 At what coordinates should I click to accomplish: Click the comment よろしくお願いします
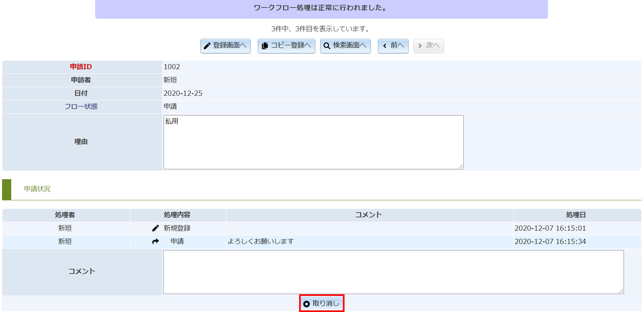coord(260,241)
